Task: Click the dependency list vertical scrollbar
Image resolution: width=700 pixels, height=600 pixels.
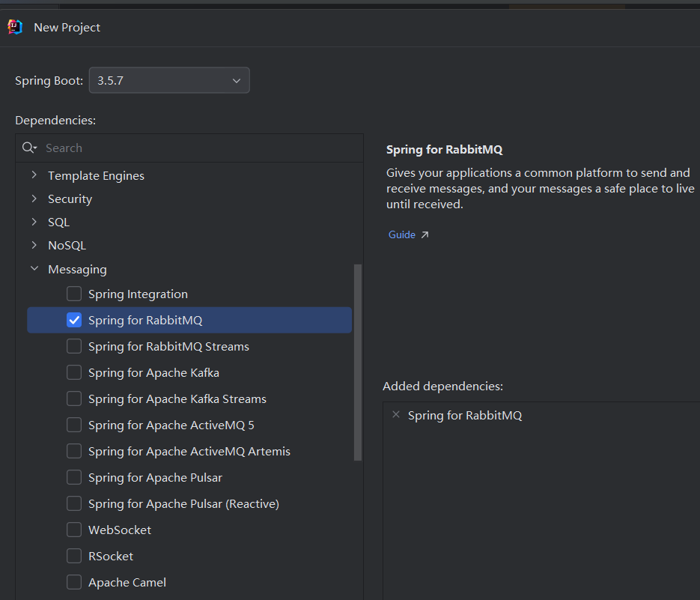Action: pyautogui.click(x=358, y=363)
